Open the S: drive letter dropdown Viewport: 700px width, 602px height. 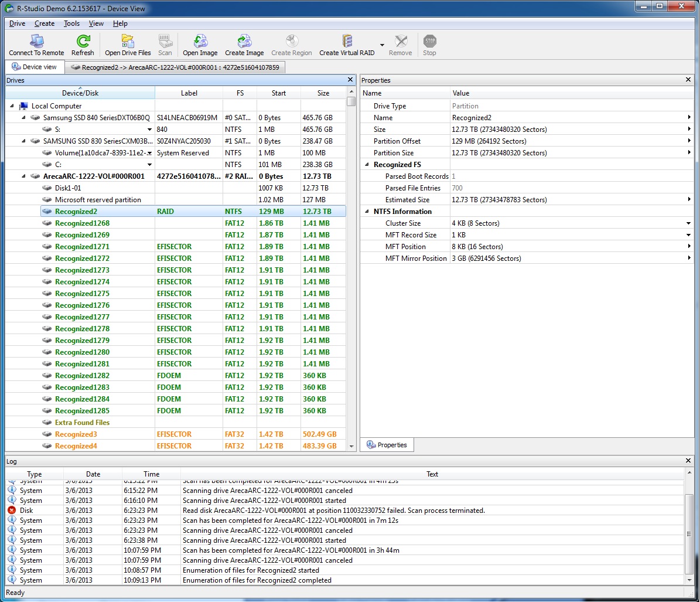pos(149,130)
